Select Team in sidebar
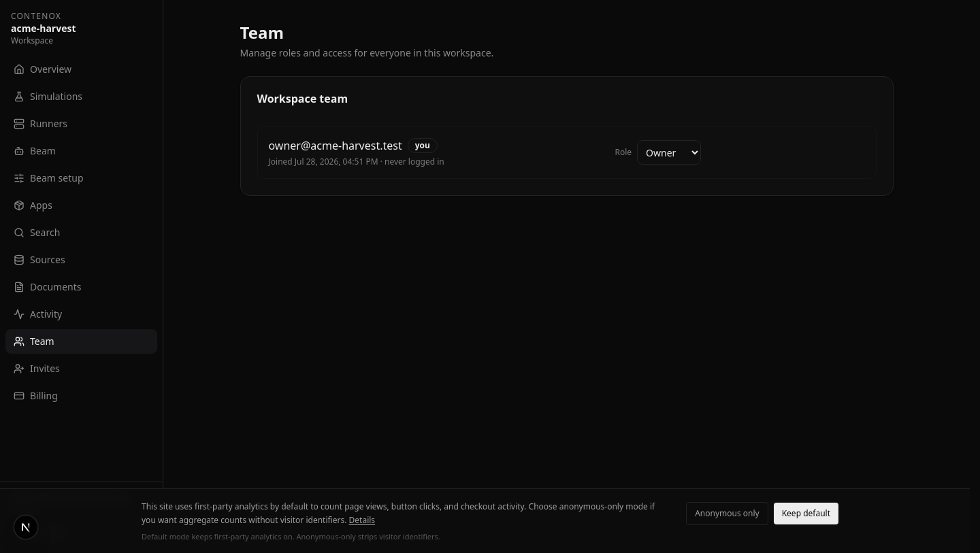The width and height of the screenshot is (980, 553). click(x=81, y=341)
